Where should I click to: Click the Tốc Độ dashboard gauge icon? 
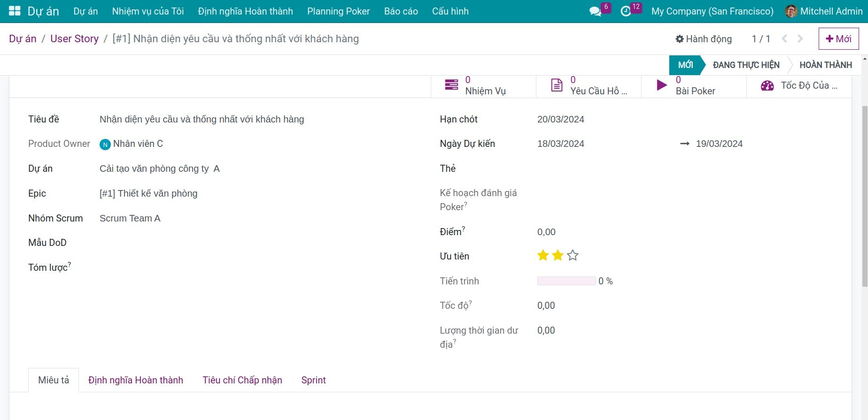tap(767, 85)
